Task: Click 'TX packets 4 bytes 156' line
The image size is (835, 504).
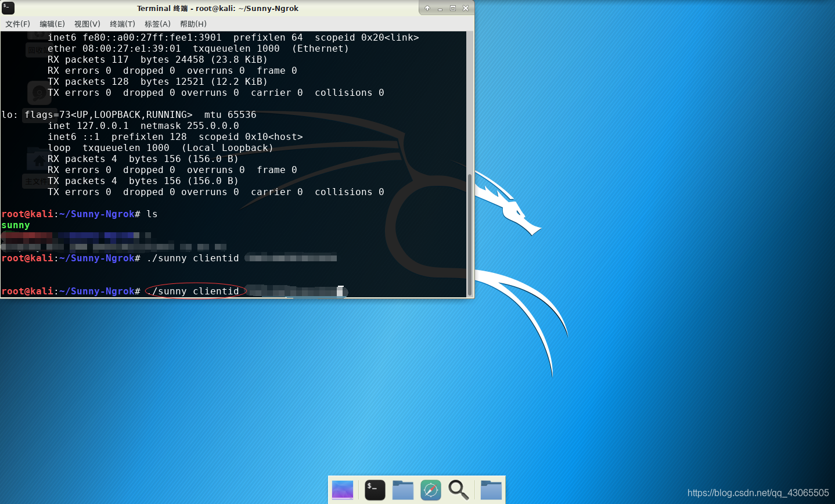Action: (143, 181)
